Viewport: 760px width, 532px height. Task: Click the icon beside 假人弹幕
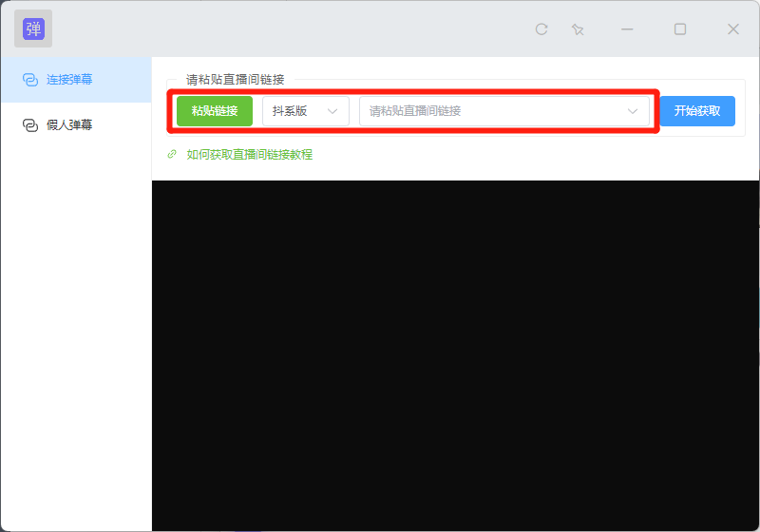29,125
